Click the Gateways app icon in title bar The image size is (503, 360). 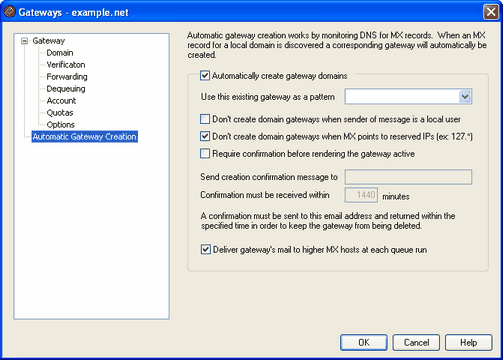[x=10, y=12]
